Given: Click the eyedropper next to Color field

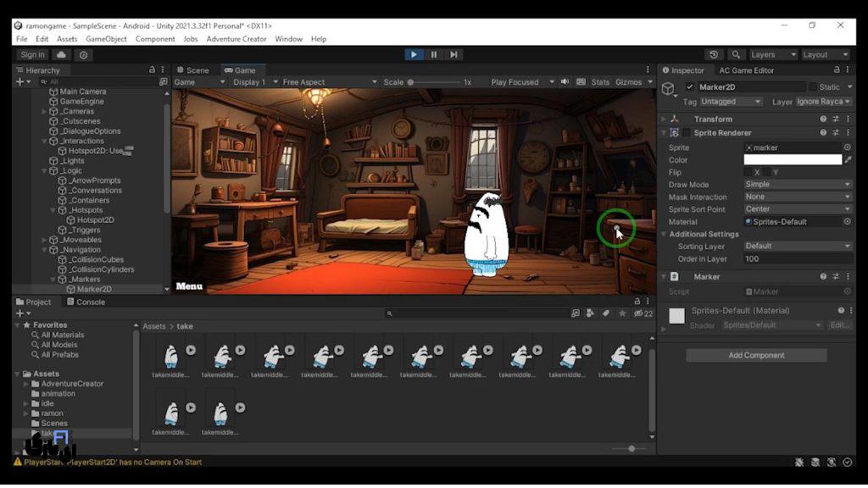Looking at the screenshot, I should coord(848,159).
